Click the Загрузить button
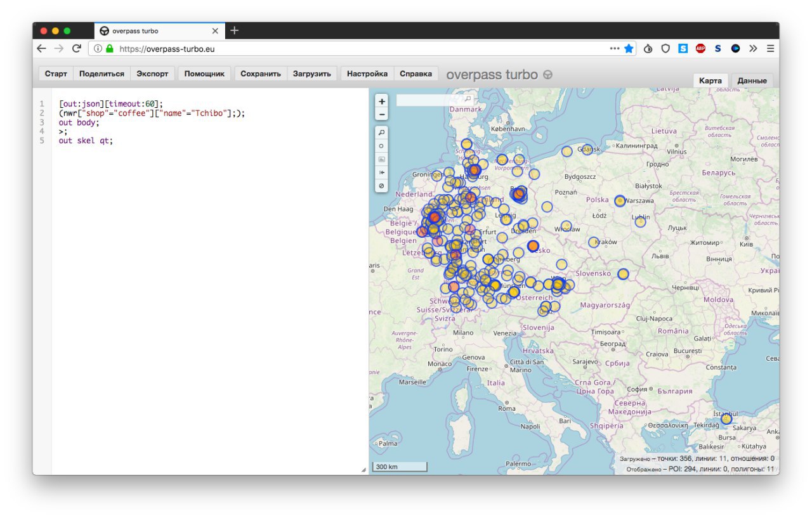The image size is (812, 518). pos(311,74)
